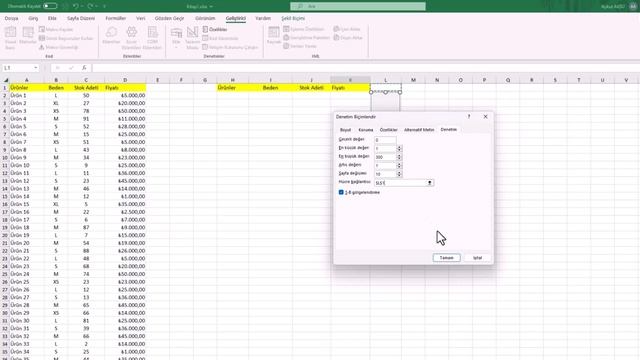Open the Name Box dropdown arrow
Screen dimensions: 640x360
pos(36,68)
